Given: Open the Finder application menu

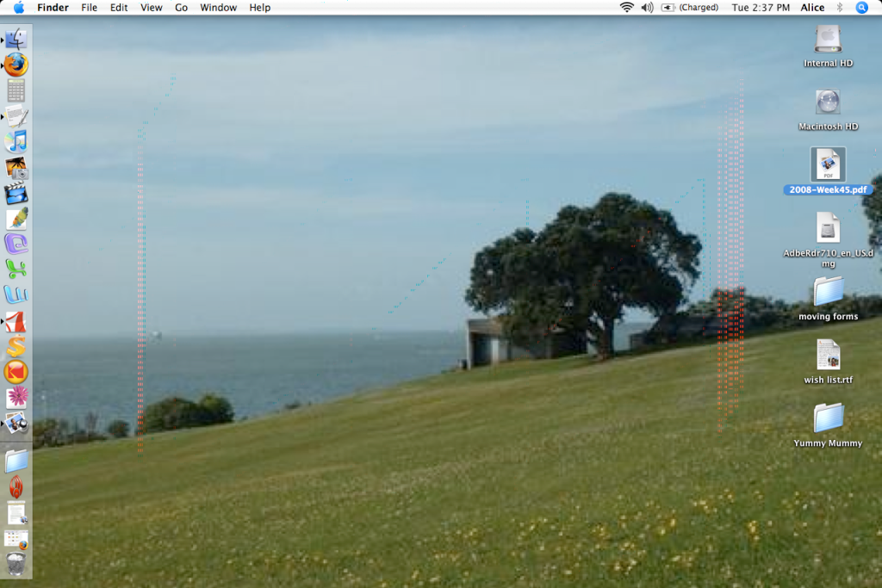Looking at the screenshot, I should 53,7.
